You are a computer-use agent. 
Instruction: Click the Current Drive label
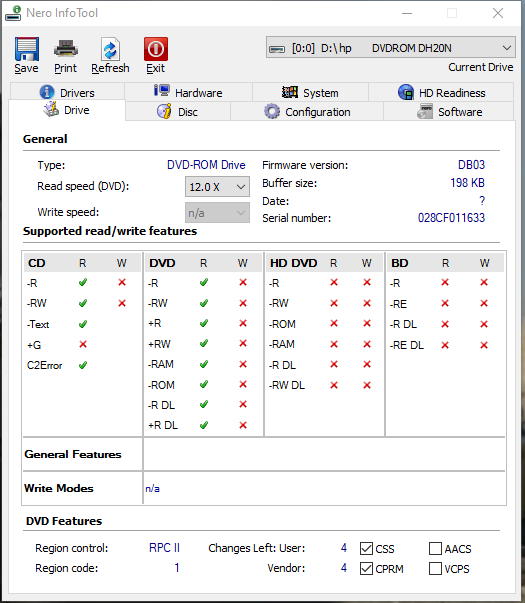tap(481, 67)
